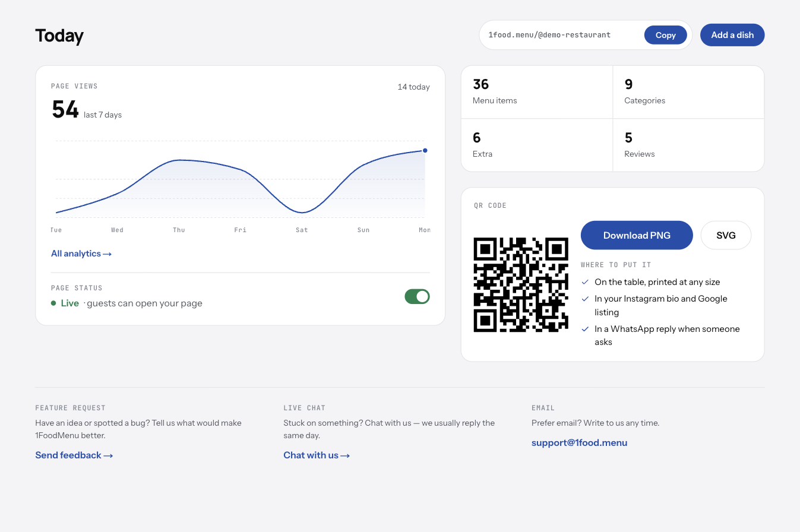
Task: Toggle the Live page status switch
Action: click(417, 296)
